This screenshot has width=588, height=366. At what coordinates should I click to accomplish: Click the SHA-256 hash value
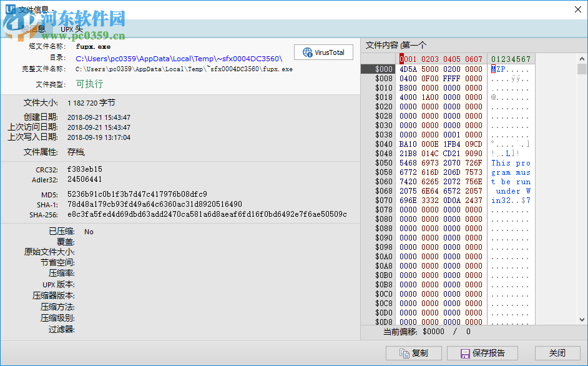pyautogui.click(x=207, y=214)
